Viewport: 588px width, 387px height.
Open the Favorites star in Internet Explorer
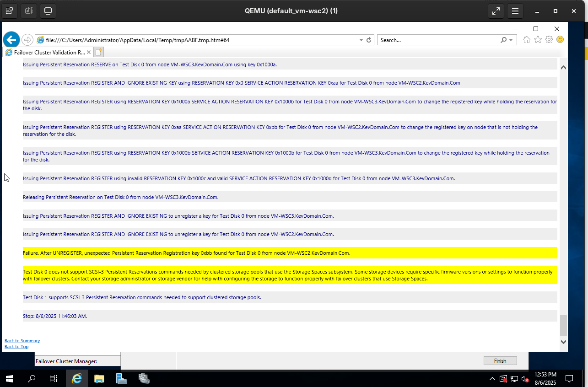(x=538, y=40)
